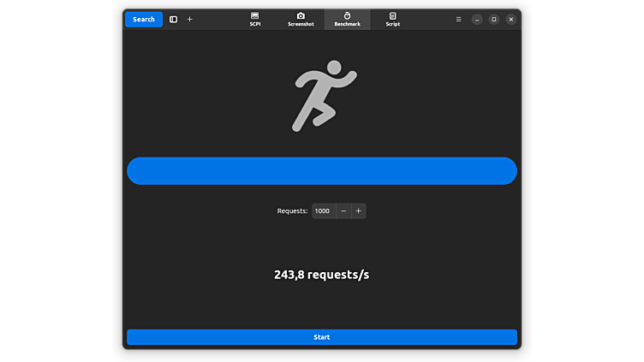Toggle the sidebar panel icon
Image resolution: width=644 pixels, height=362 pixels.
pos(173,19)
